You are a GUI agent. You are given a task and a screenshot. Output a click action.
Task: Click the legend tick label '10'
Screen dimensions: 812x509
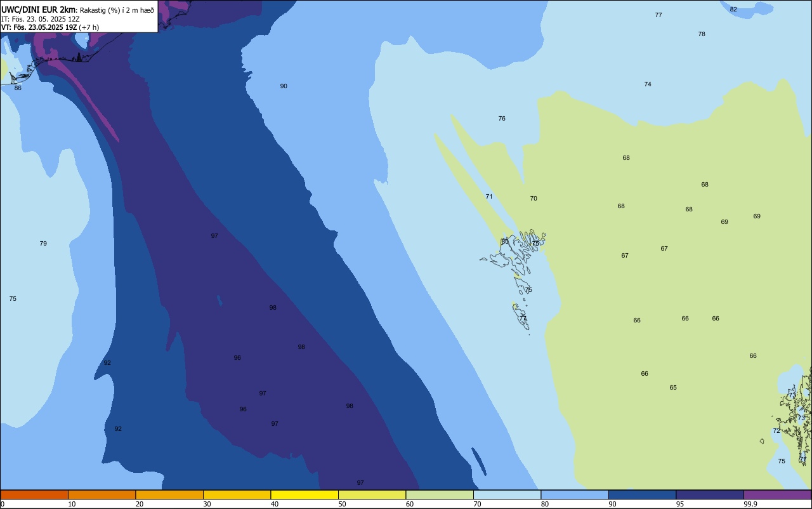coord(72,504)
